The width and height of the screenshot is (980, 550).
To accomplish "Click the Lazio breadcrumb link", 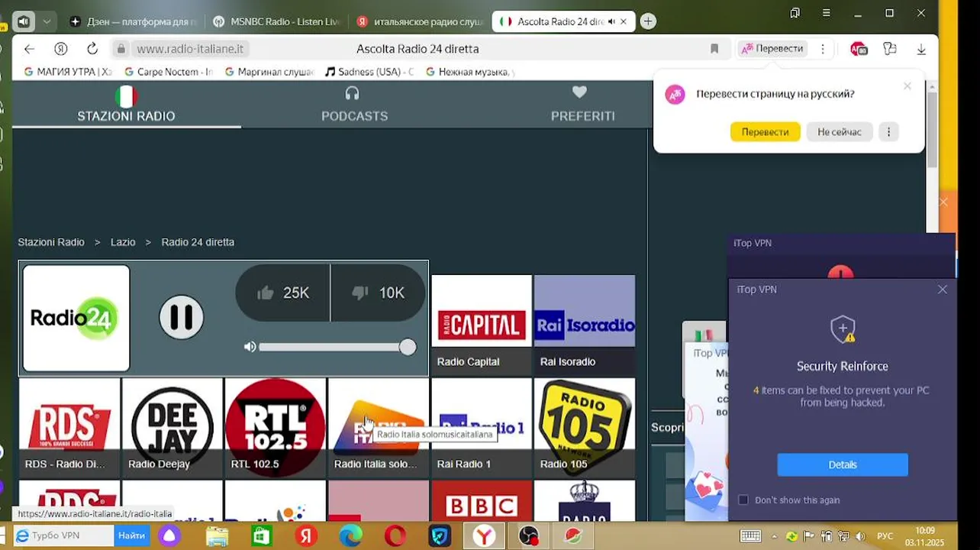I will 123,242.
